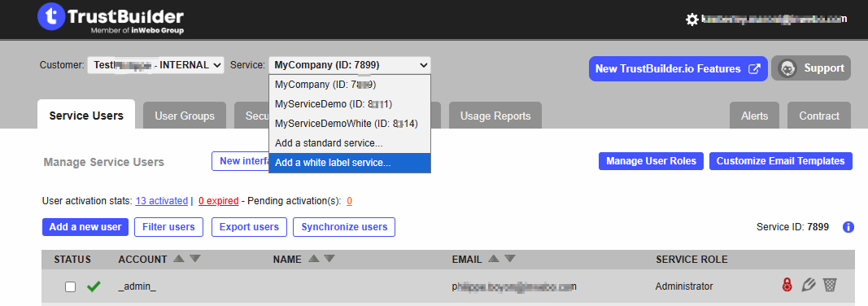
Task: Sort ACCOUNT column ascending
Action: (179, 259)
